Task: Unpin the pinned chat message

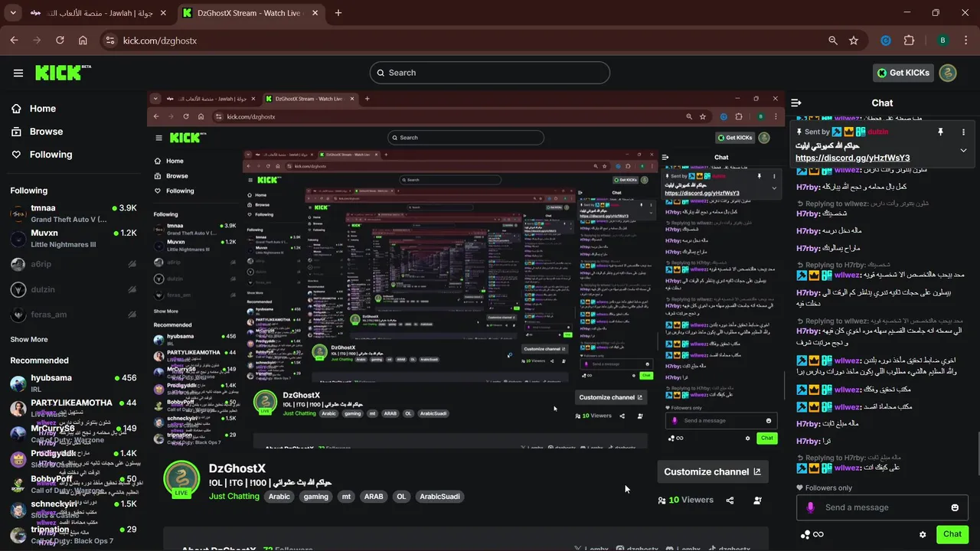Action: click(x=940, y=132)
